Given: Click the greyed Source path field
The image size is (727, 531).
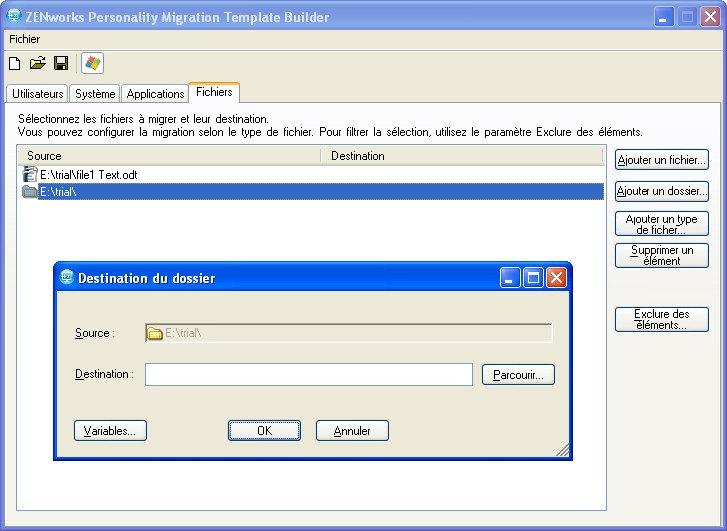Looking at the screenshot, I should click(349, 333).
